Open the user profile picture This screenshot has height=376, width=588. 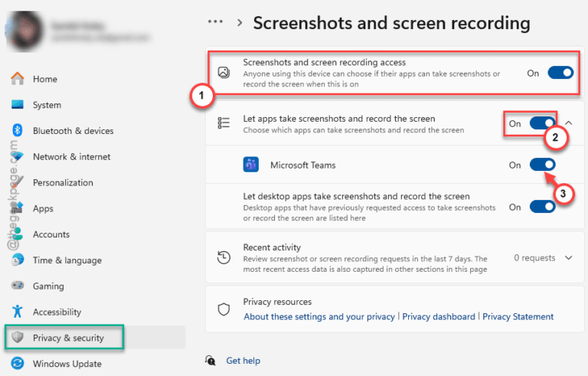pyautogui.click(x=24, y=31)
